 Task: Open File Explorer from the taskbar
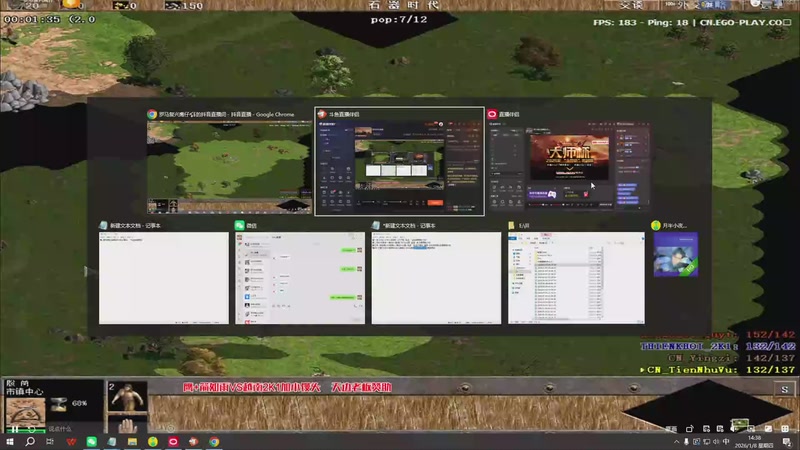pos(132,442)
